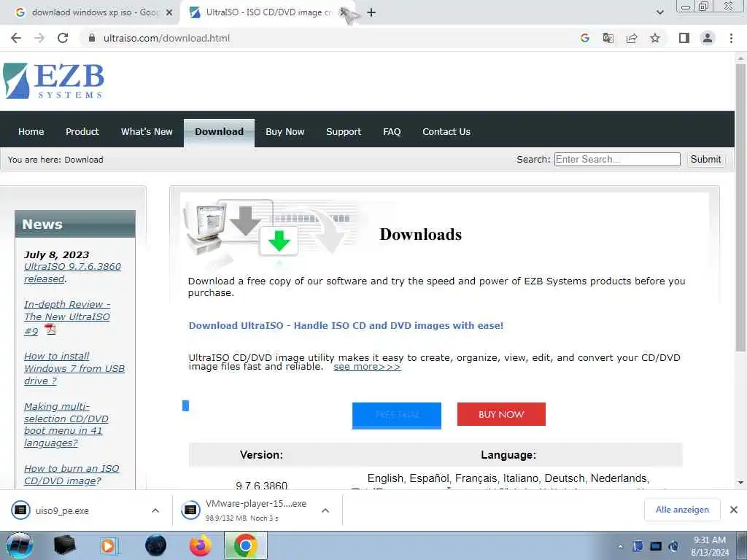
Task: Click the EZB Systems logo
Action: coord(53,81)
